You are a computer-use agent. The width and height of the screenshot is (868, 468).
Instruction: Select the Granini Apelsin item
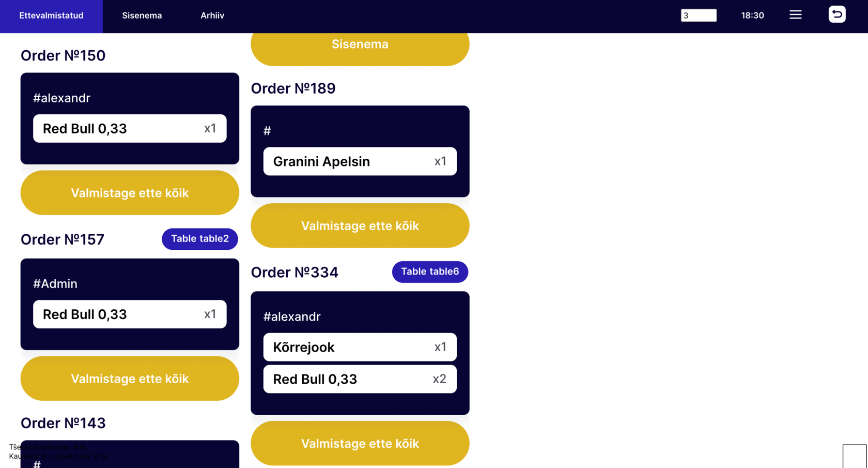coord(360,162)
